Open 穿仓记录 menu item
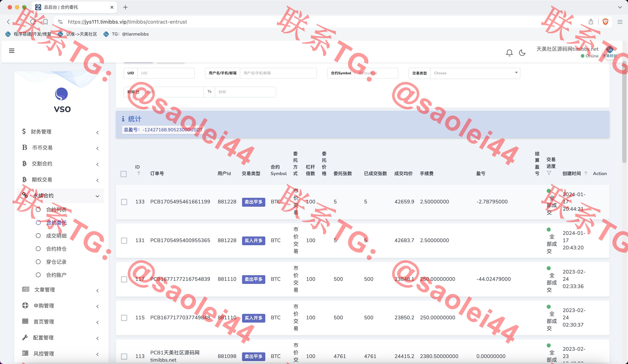This screenshot has height=364, width=628. point(56,262)
